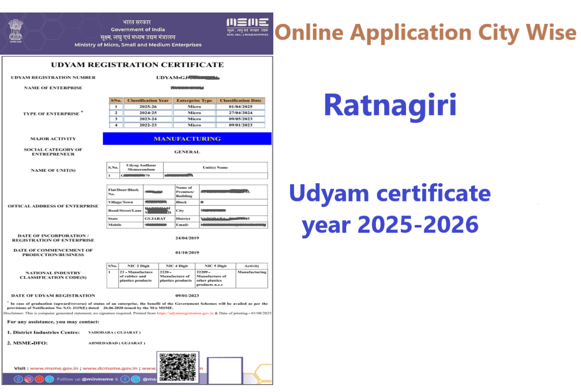This screenshot has width=581, height=392.
Task: Click the Twitter icon after @minmsme
Action: click(136, 379)
